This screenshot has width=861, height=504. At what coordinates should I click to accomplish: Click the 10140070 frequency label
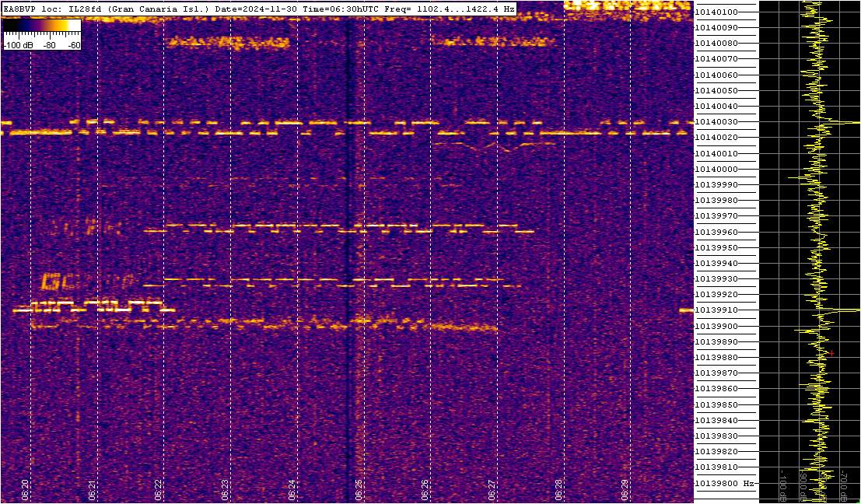(x=716, y=59)
